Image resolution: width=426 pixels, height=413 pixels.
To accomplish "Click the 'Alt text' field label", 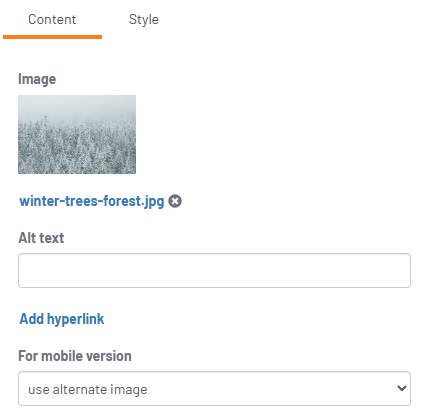I will coord(41,238).
